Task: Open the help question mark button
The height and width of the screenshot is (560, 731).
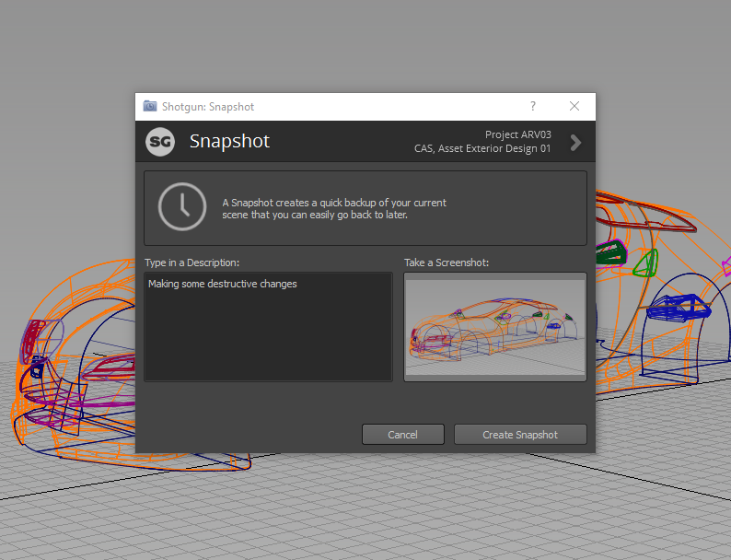Action: click(533, 106)
